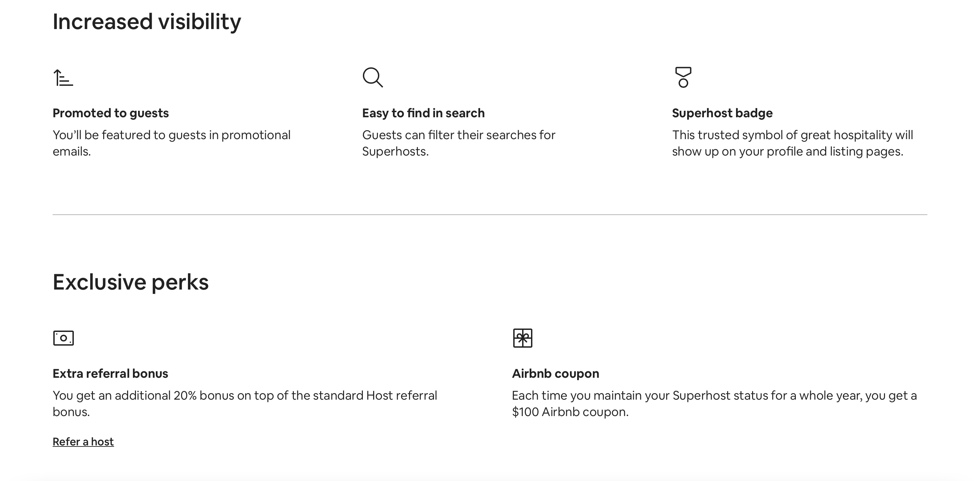Viewport: 980px width, 481px height.
Task: Click the Exclusive perks heading
Action: coord(131,282)
